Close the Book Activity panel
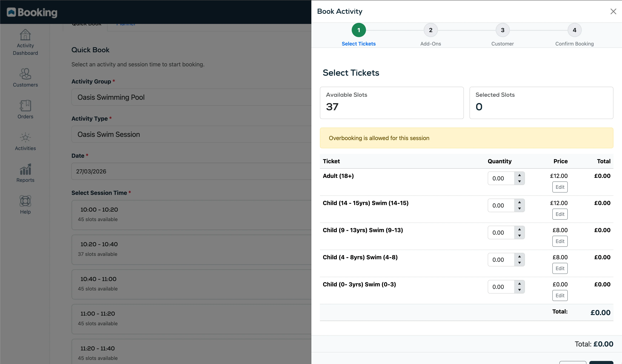This screenshot has width=622, height=364. click(613, 11)
